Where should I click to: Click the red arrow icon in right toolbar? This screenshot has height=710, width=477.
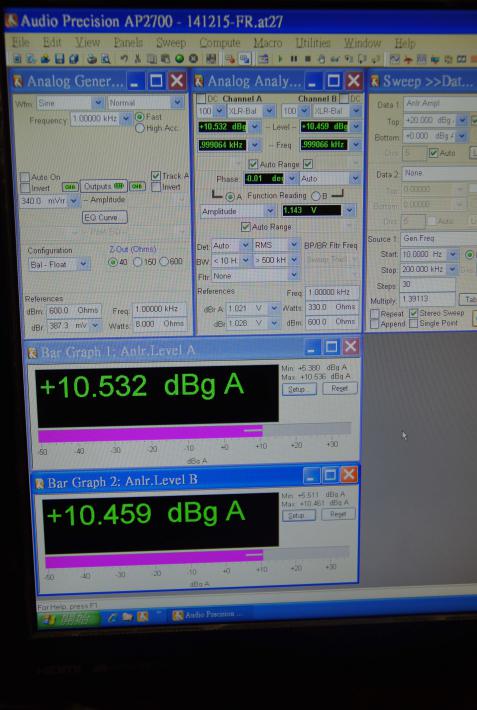[408, 59]
